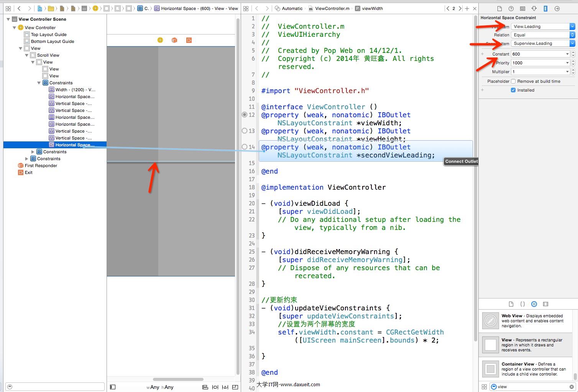Open the Quick Help inspector
578x392 pixels.
(511, 8)
